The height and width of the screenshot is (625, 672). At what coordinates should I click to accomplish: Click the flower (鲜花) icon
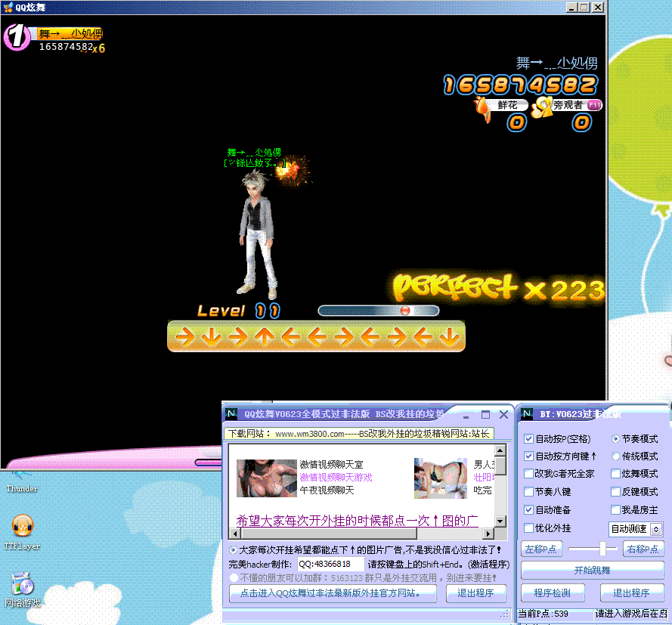(x=483, y=109)
